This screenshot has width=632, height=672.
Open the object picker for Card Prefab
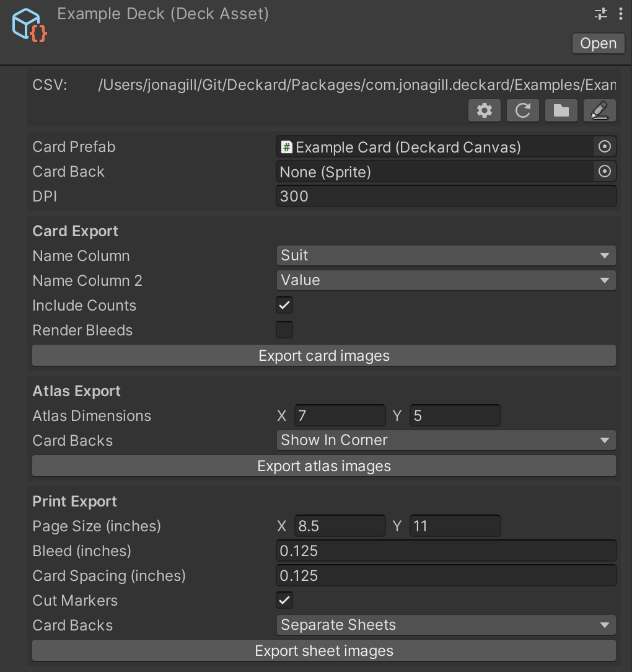point(605,146)
